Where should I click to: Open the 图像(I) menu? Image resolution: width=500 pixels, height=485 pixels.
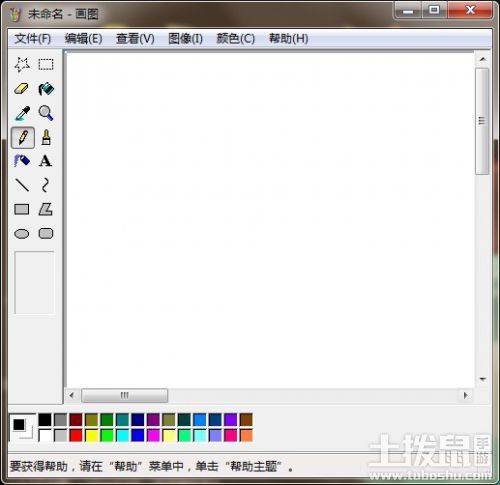click(185, 39)
